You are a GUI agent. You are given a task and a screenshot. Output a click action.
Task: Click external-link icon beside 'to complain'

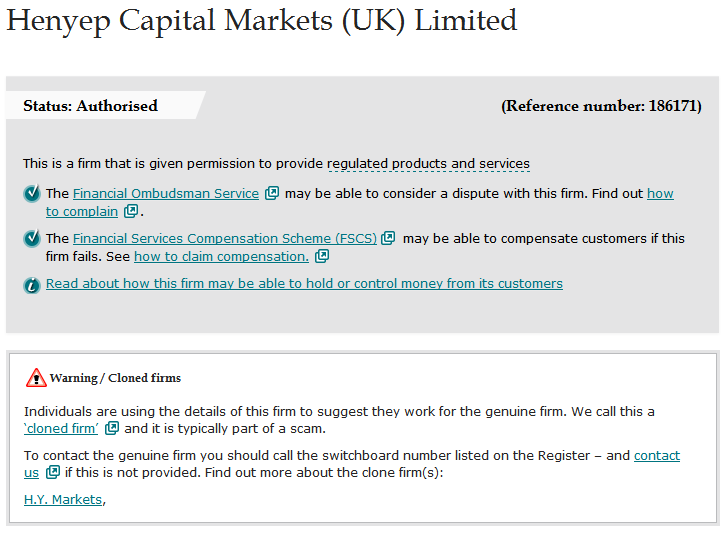coord(131,211)
